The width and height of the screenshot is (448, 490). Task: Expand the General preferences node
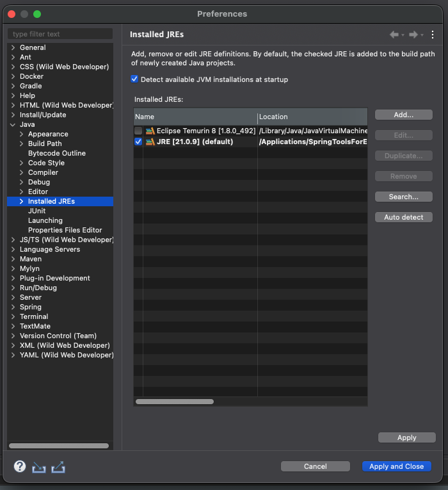13,47
